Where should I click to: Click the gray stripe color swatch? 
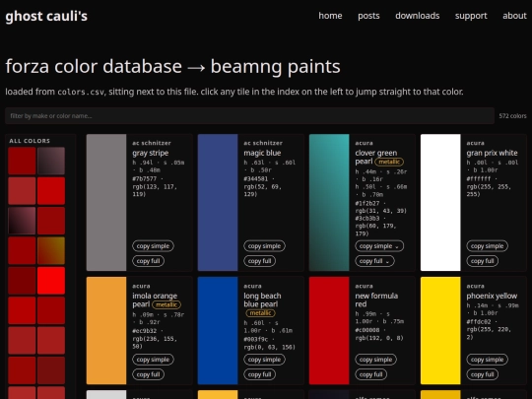106,203
